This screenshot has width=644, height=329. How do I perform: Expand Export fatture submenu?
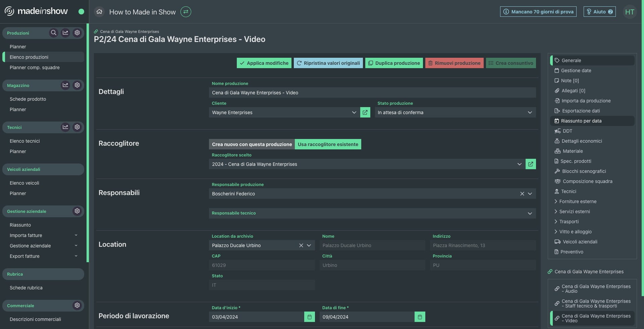coord(44,256)
